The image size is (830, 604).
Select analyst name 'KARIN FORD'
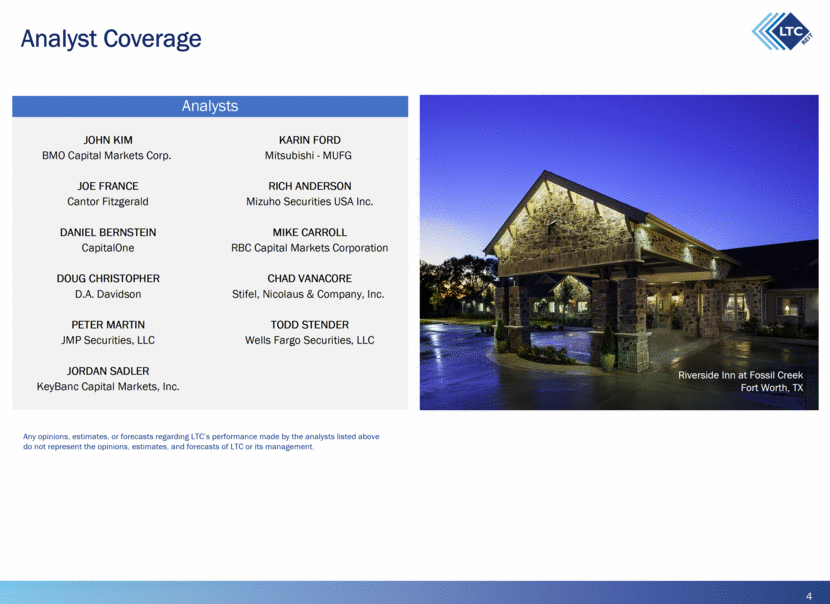click(x=310, y=140)
